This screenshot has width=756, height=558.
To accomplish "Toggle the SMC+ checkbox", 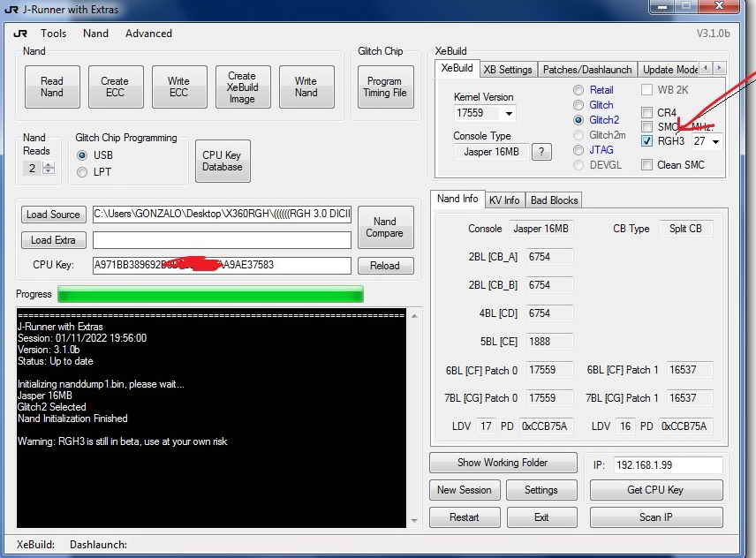I will tap(647, 127).
